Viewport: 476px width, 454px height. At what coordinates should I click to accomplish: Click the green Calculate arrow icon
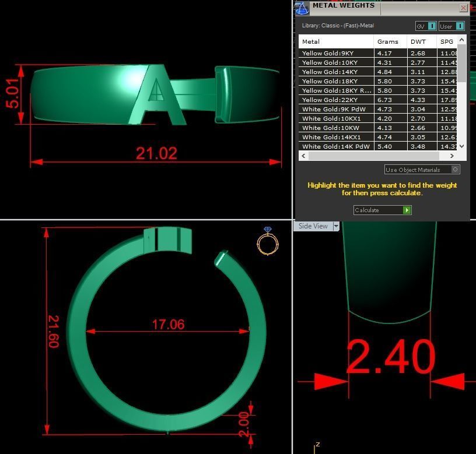(x=407, y=210)
